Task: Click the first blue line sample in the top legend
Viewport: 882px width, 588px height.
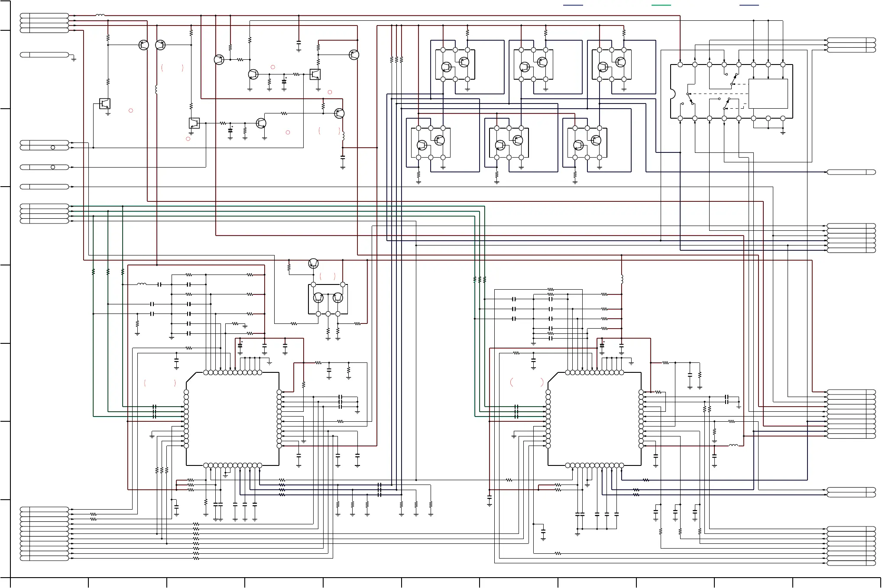Action: [x=573, y=5]
